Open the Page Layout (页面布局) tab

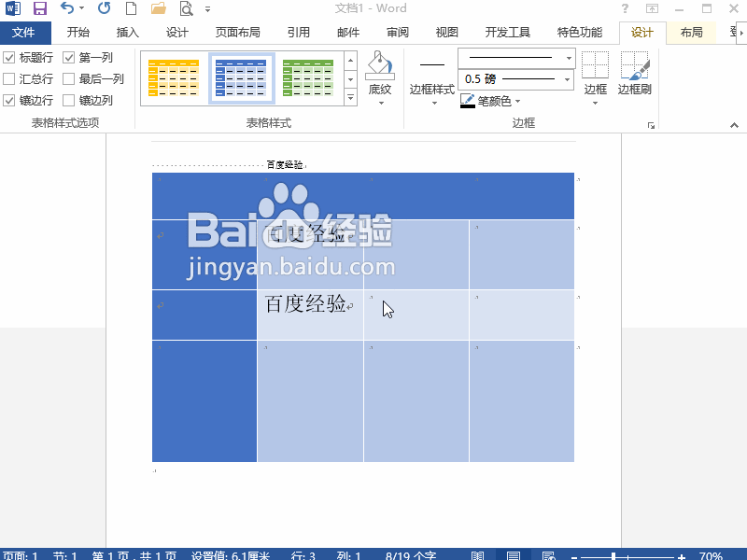[x=238, y=33]
